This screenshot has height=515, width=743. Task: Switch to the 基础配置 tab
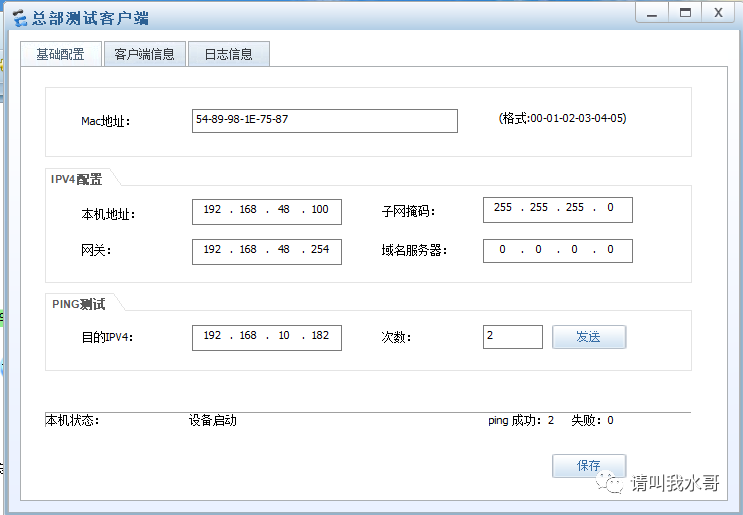61,54
